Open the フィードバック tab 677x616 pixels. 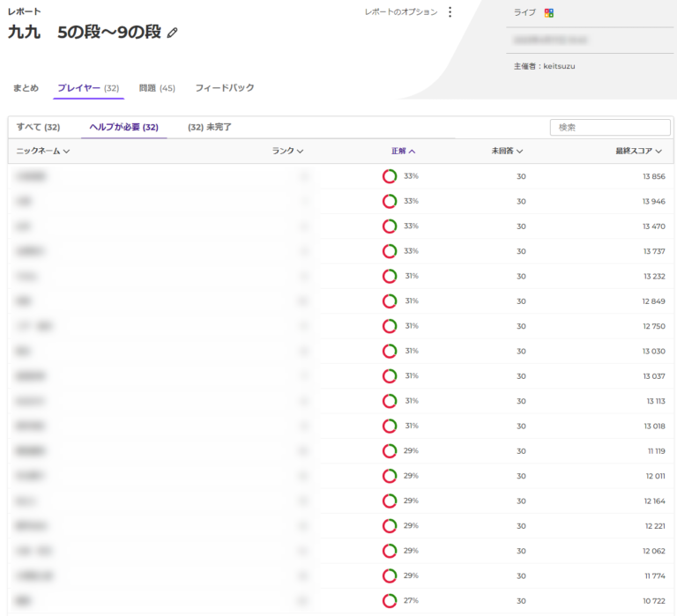(x=225, y=88)
